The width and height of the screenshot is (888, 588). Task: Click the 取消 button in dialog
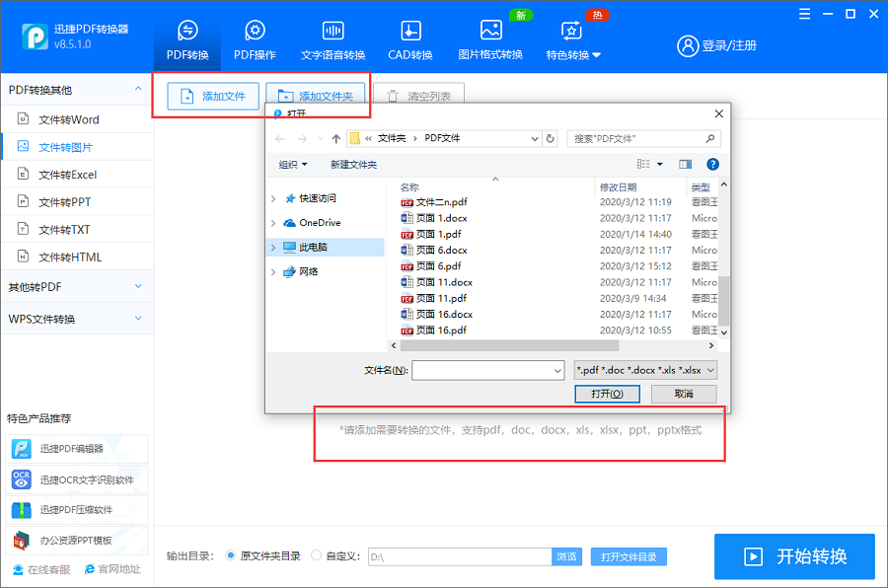click(x=684, y=394)
